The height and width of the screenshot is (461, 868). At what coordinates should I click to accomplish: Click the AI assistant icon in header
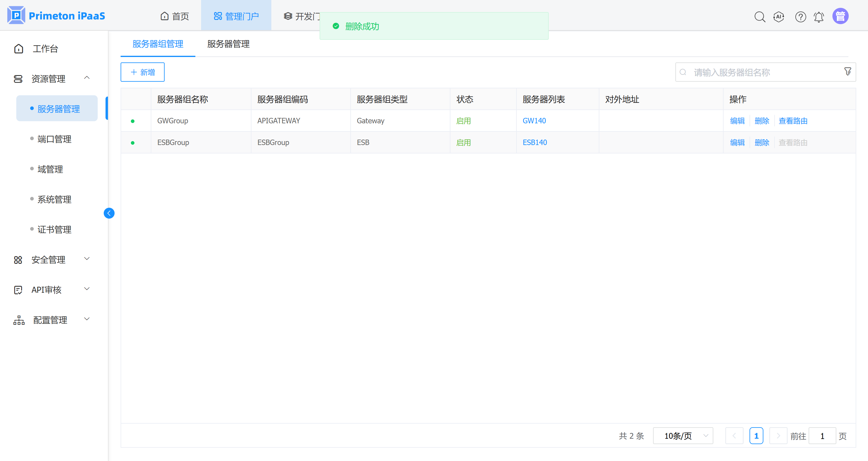pos(779,17)
